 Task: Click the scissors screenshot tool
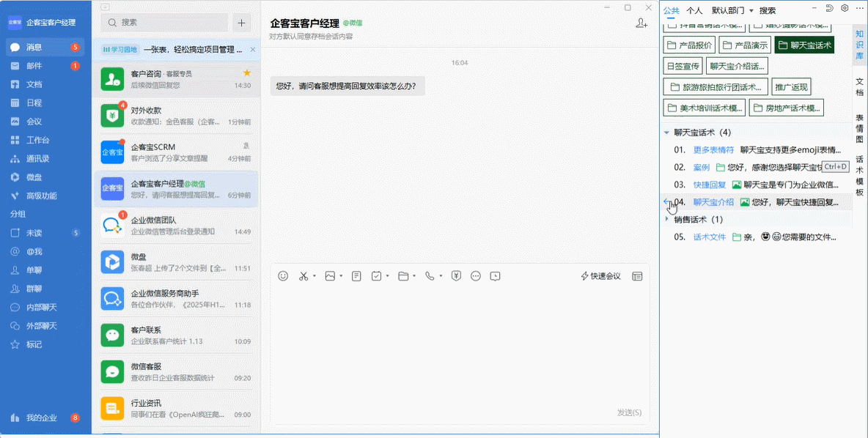pyautogui.click(x=304, y=276)
